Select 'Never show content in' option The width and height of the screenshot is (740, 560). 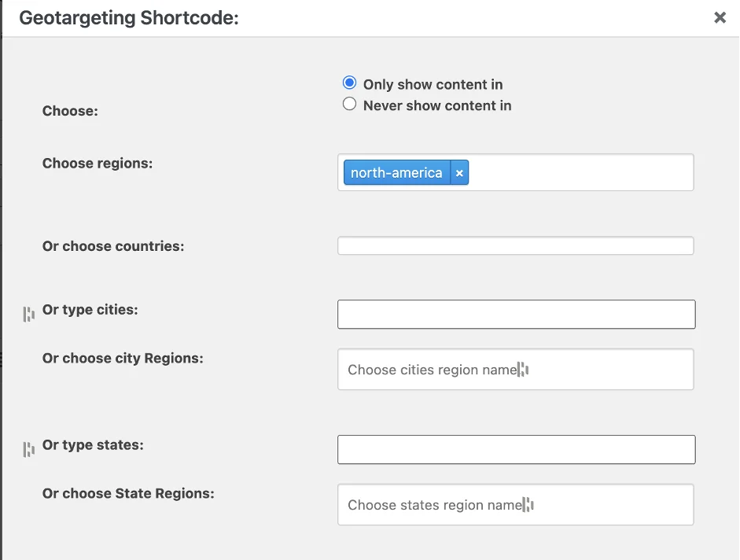point(349,104)
